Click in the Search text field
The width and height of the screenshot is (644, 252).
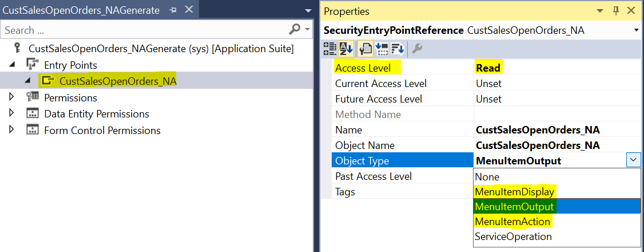143,30
